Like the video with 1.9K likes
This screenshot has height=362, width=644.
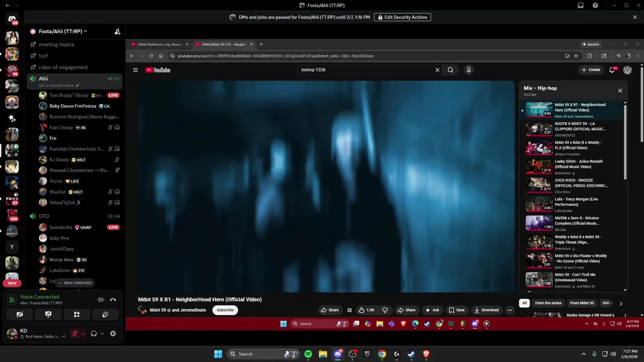tap(367, 310)
